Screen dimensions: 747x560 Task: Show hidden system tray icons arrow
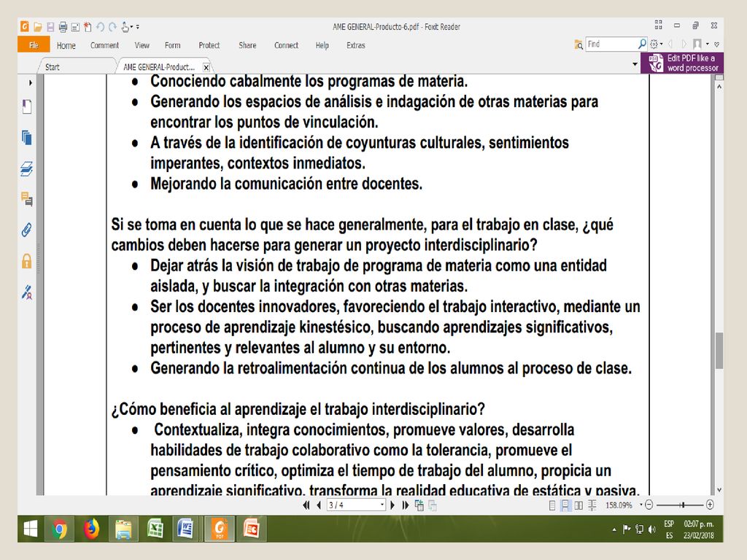pos(614,529)
